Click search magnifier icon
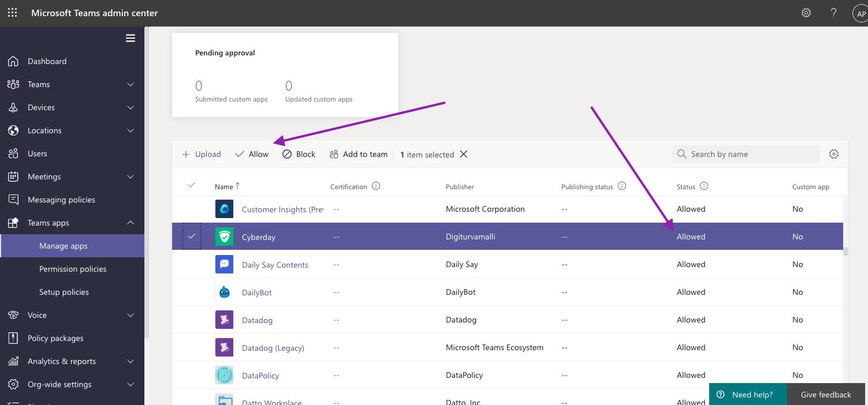 coord(682,154)
